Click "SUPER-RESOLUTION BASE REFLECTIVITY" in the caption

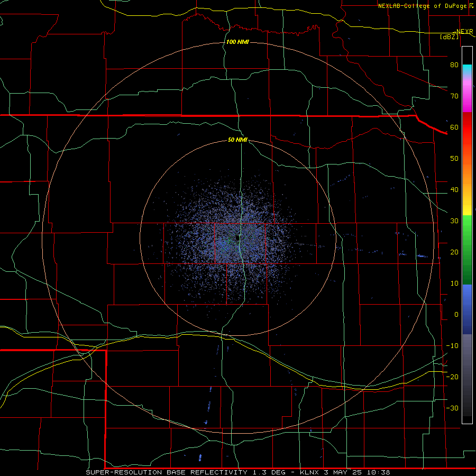coord(167,472)
